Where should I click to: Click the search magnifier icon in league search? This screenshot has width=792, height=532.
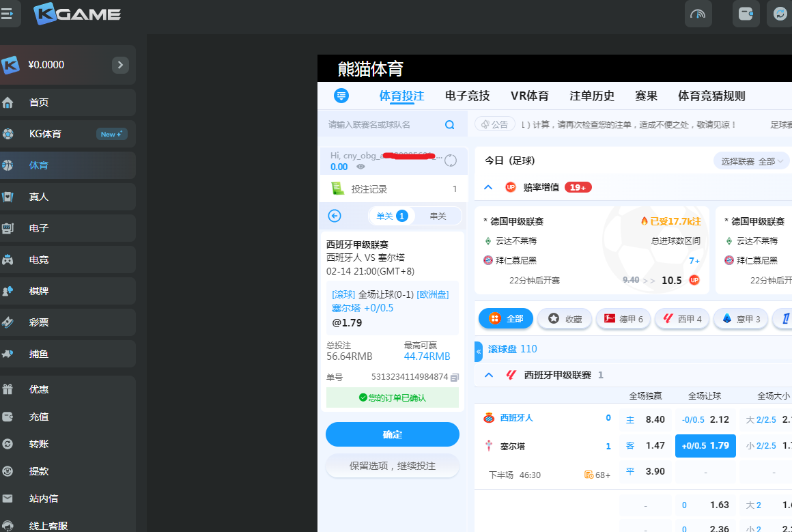tap(449, 125)
